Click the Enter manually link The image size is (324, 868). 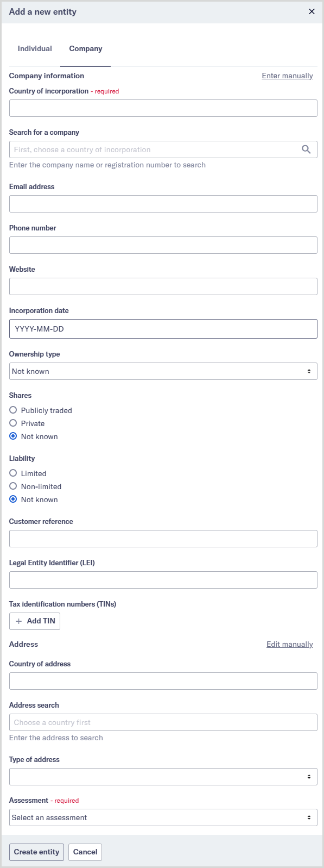[x=287, y=76]
